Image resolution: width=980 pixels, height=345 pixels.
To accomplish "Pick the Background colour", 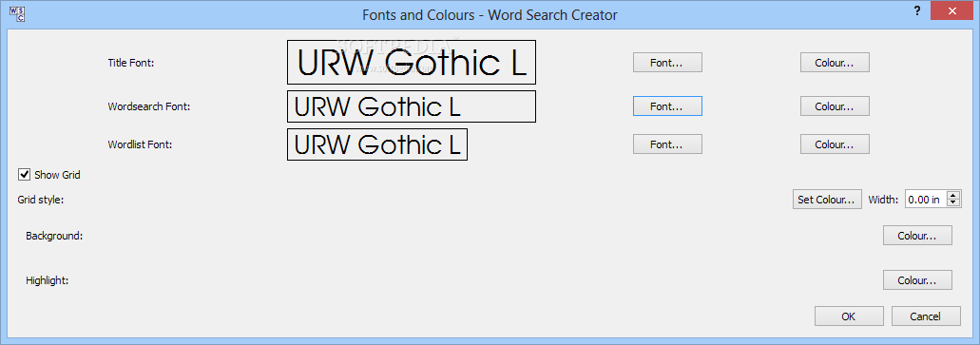I will (x=917, y=236).
